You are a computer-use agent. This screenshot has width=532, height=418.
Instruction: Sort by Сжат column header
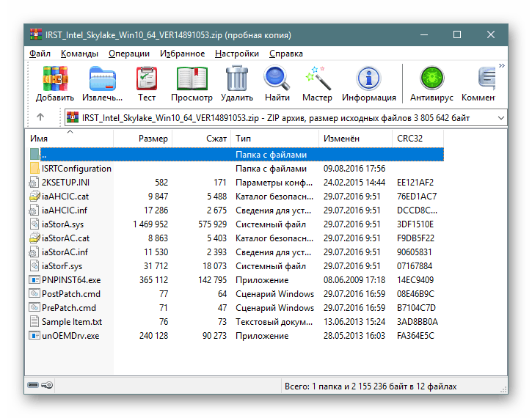[x=202, y=139]
